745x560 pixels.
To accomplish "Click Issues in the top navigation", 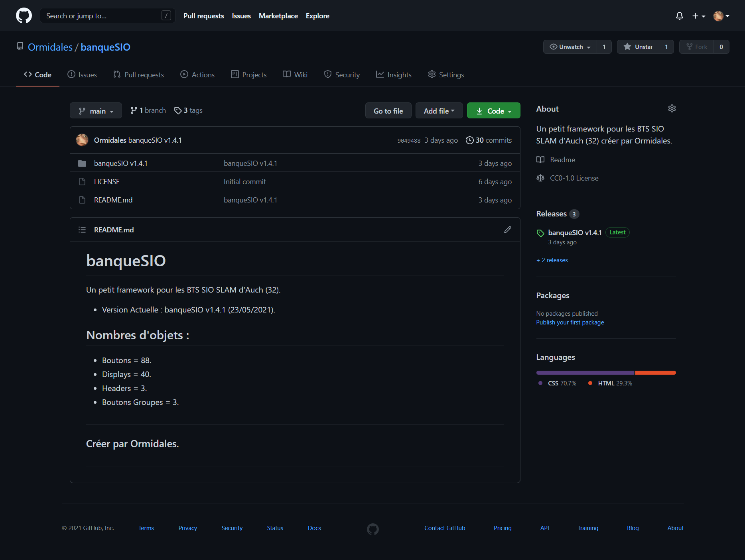I will click(241, 16).
